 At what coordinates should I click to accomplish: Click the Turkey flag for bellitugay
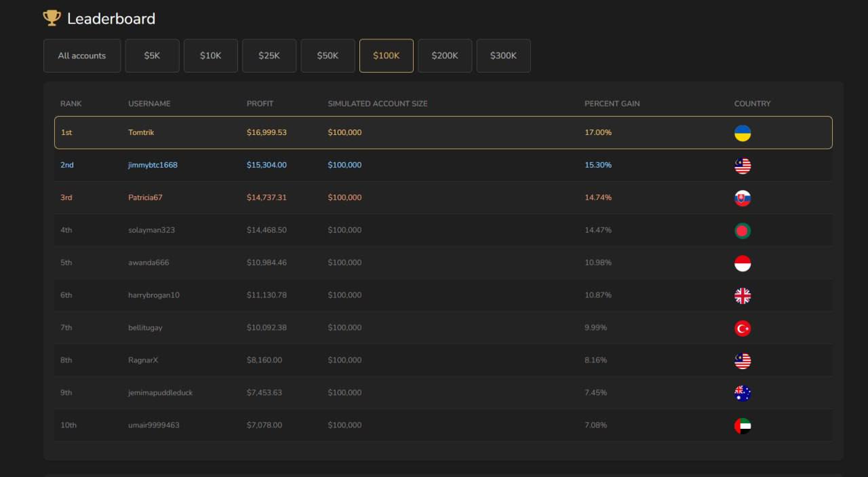point(743,328)
